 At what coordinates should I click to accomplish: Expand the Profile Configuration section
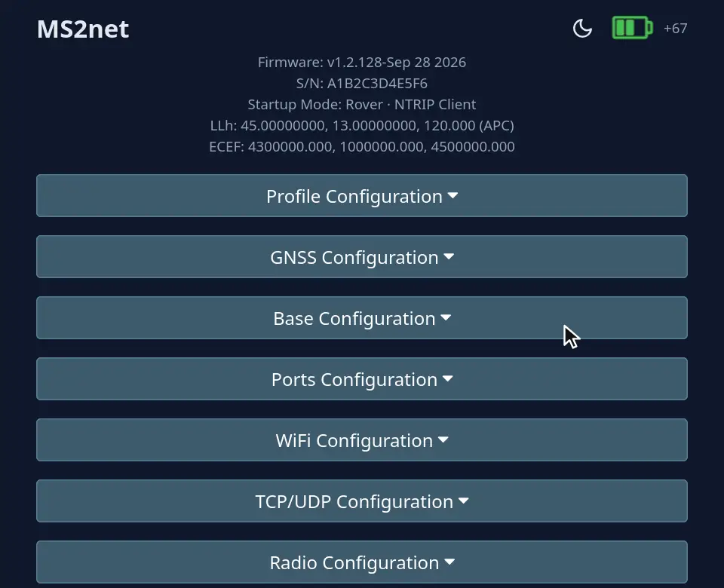[362, 196]
